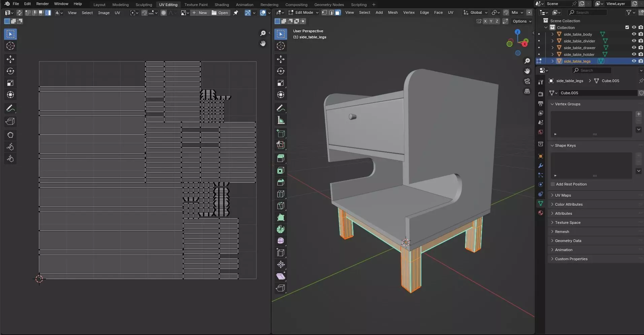This screenshot has width=644, height=335.
Task: Switch to orthographic grid view icon
Action: click(x=527, y=91)
